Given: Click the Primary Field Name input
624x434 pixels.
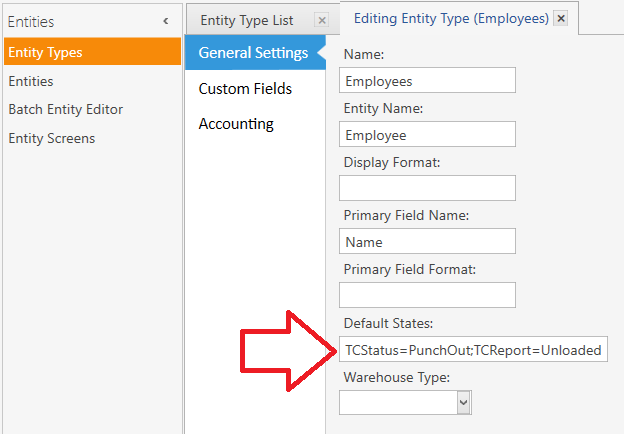Looking at the screenshot, I should pos(427,241).
